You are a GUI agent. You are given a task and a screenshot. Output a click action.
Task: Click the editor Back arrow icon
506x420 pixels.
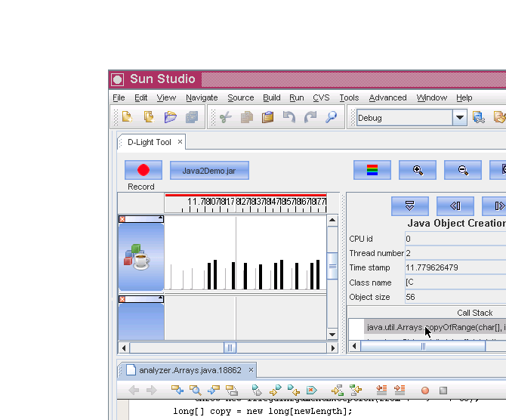(134, 391)
